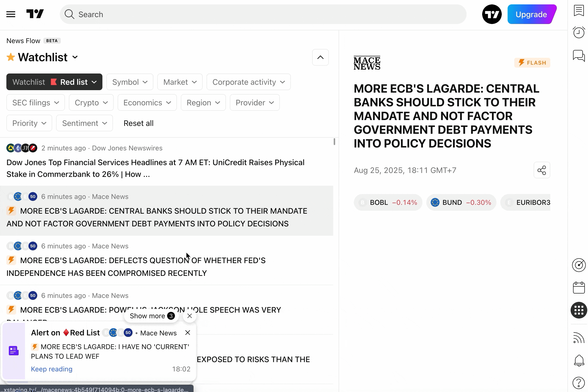Screen dimensions: 588x392
Task: Dismiss the Red List alert notification
Action: [x=187, y=333]
